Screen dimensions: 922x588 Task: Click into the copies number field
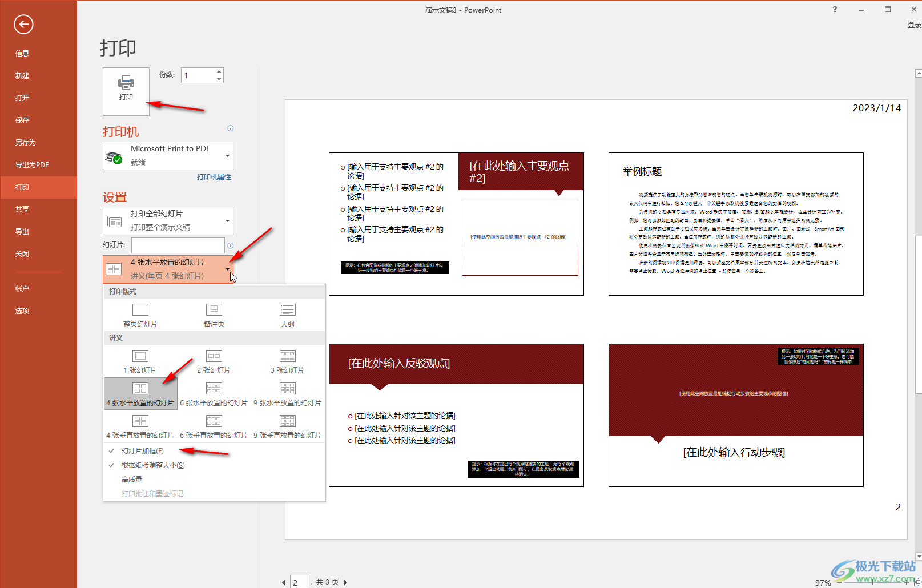[x=198, y=75]
